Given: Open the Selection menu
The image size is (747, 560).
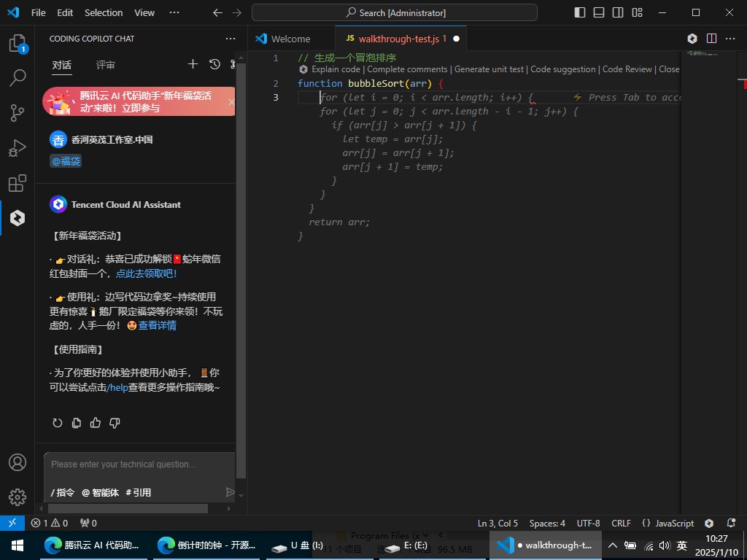Looking at the screenshot, I should point(104,12).
